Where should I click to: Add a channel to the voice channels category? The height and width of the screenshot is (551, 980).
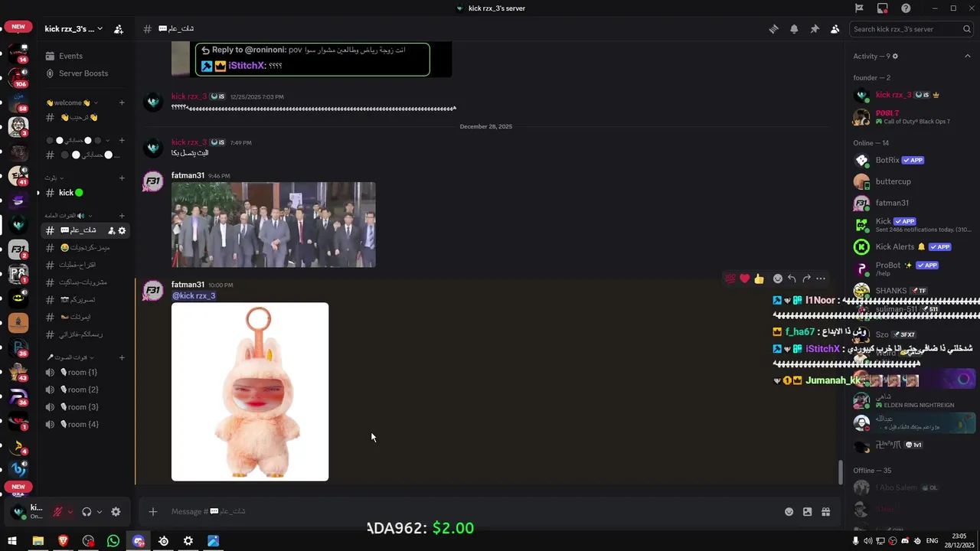coord(122,357)
